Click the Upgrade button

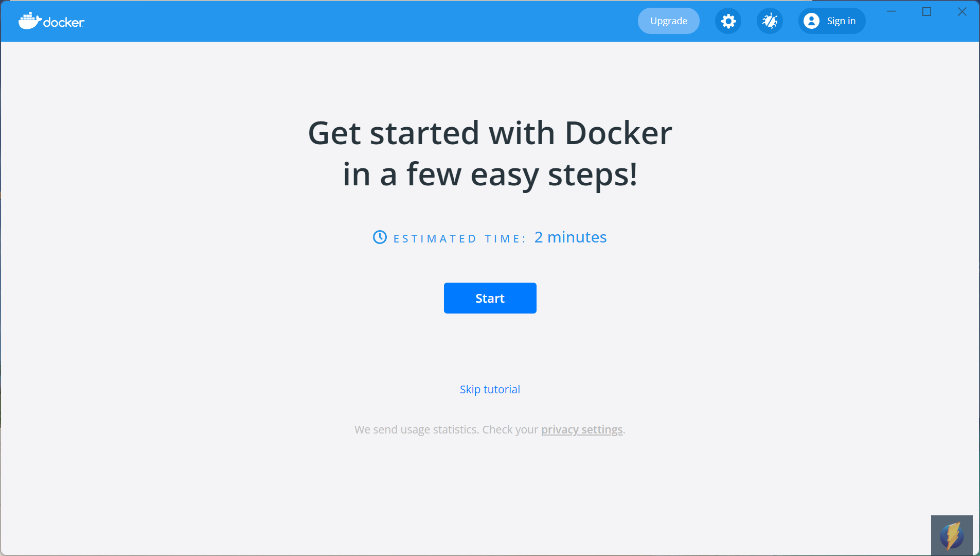point(668,21)
